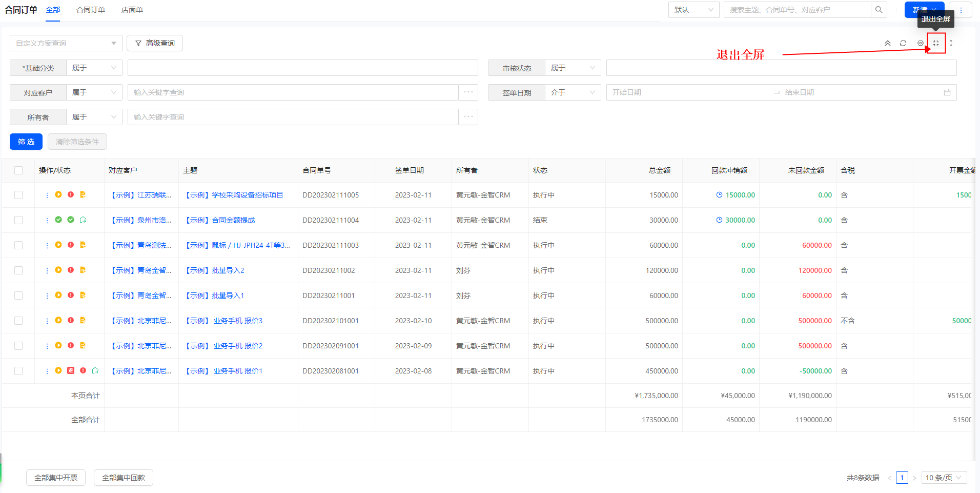Open the 基础分类 operator dropdown
Image resolution: width=980 pixels, height=493 pixels.
(94, 68)
